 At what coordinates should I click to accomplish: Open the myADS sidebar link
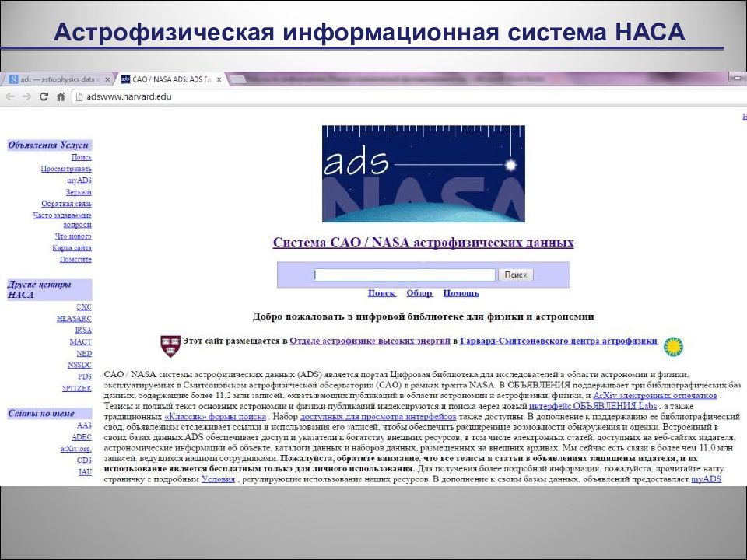coord(79,180)
